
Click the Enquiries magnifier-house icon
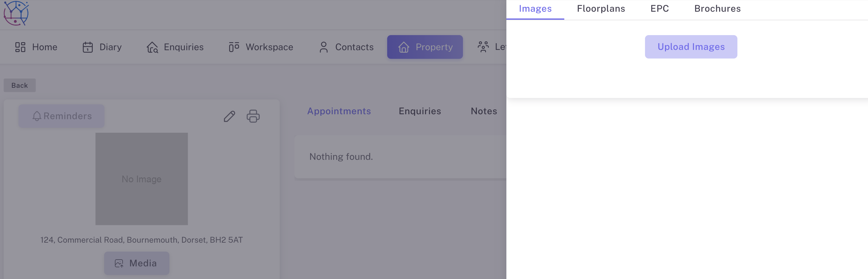152,47
